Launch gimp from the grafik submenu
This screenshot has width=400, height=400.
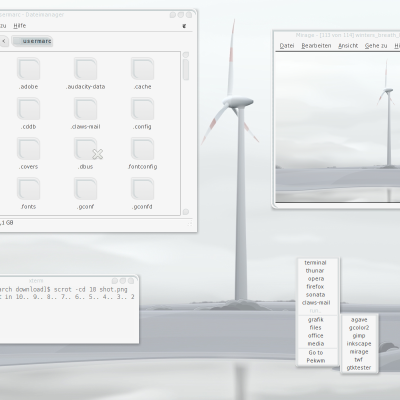point(359,336)
